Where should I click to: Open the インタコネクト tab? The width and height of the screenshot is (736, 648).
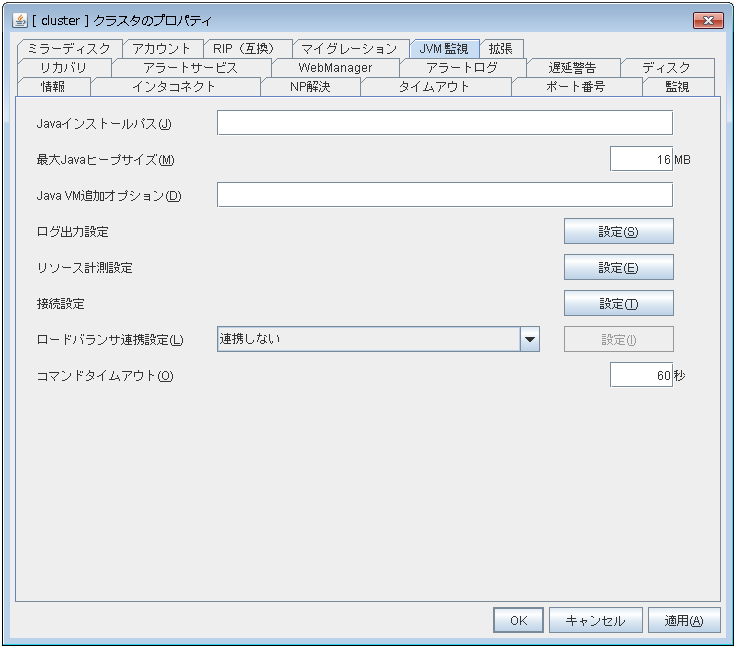(x=174, y=86)
